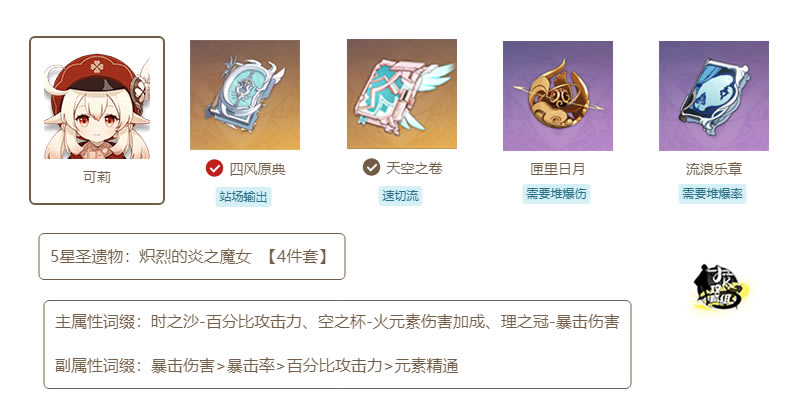Click the 天空之卷 weapon icon
Screen dimensions: 808x418
click(x=402, y=94)
